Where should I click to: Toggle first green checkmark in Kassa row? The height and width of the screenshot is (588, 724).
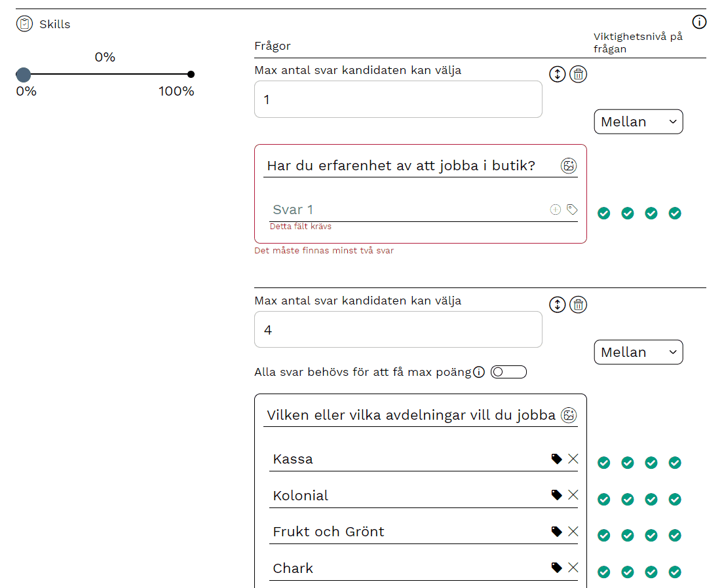604,463
